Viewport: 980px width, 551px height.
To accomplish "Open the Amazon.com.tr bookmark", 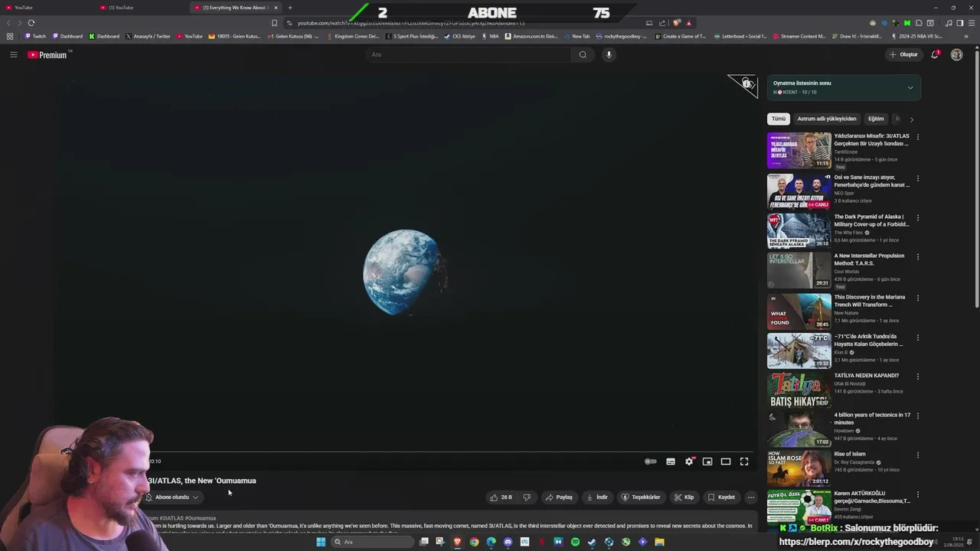I will [531, 36].
